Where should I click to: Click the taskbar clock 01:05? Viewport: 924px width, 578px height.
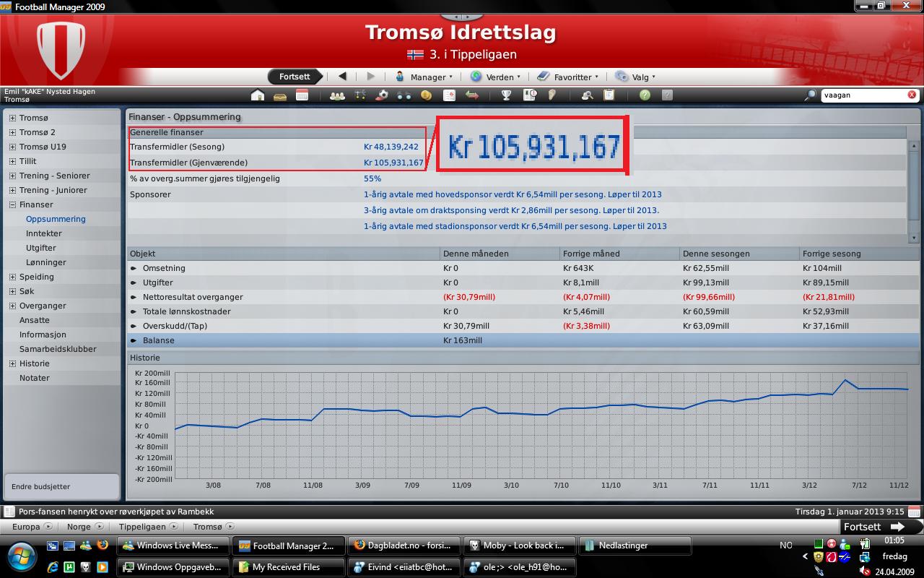pyautogui.click(x=894, y=540)
